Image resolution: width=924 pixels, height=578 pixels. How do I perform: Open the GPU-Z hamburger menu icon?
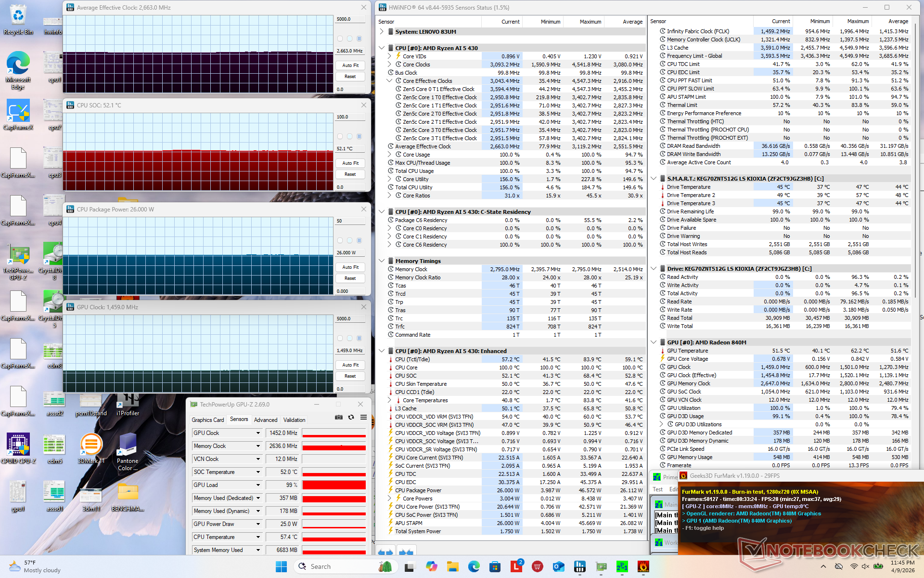pyautogui.click(x=363, y=417)
